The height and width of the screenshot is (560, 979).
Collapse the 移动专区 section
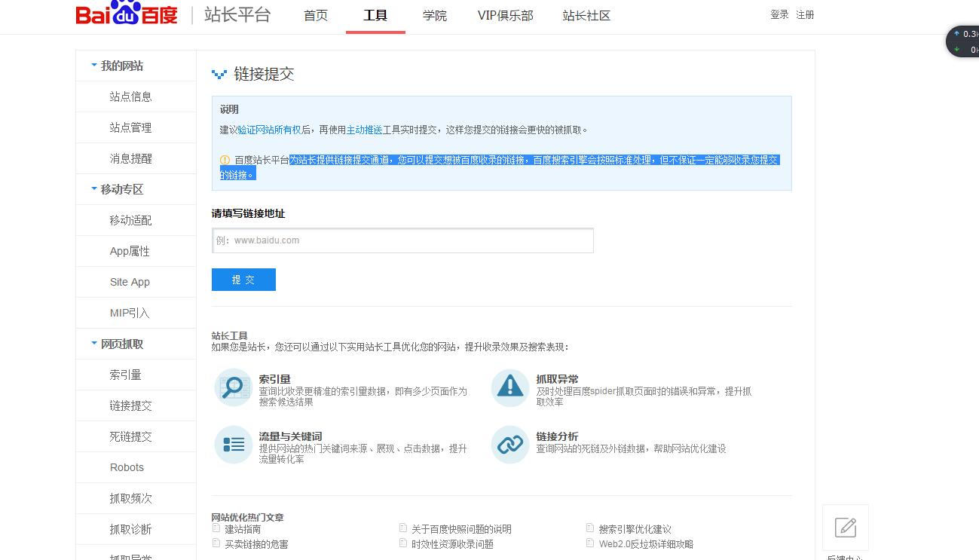pos(94,189)
